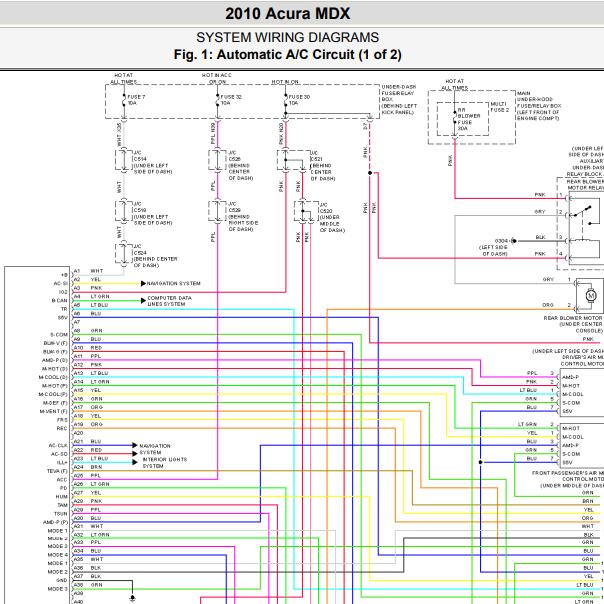The height and width of the screenshot is (604, 604).
Task: Click the 'TEVA (F)' terminal label
Action: pos(57,471)
